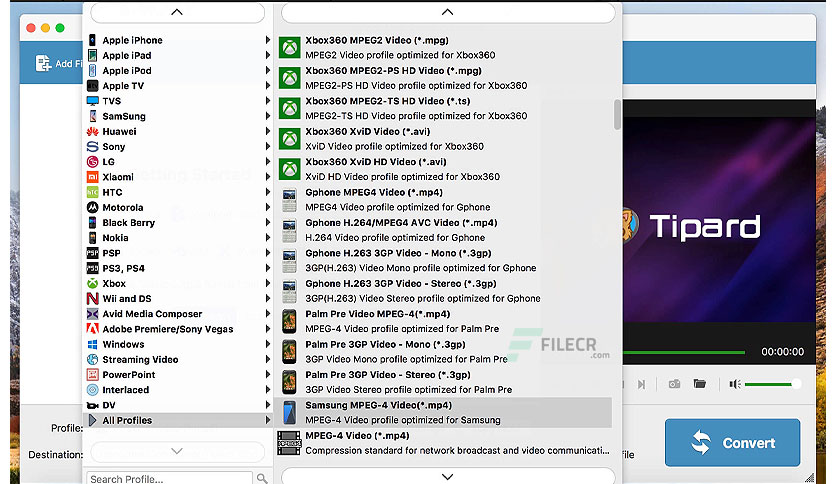Viewport: 836px width, 484px height.
Task: Click the Apple iPhone category icon
Action: (x=92, y=40)
